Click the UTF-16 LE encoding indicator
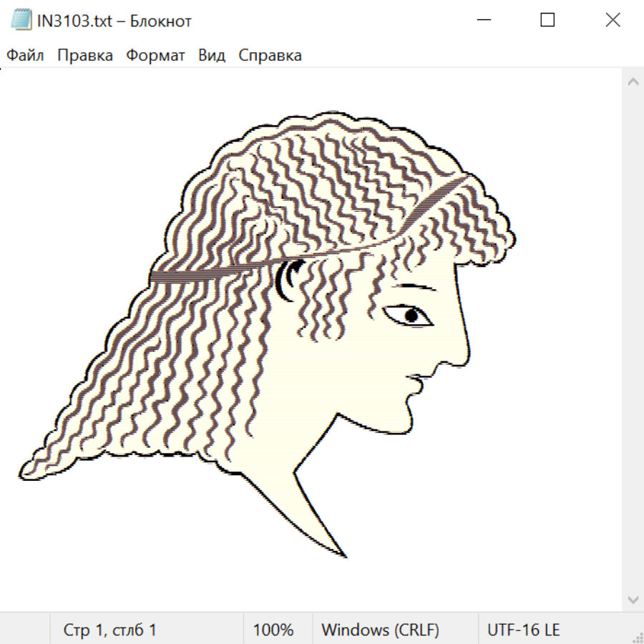The height and width of the screenshot is (644, 644). (x=524, y=630)
